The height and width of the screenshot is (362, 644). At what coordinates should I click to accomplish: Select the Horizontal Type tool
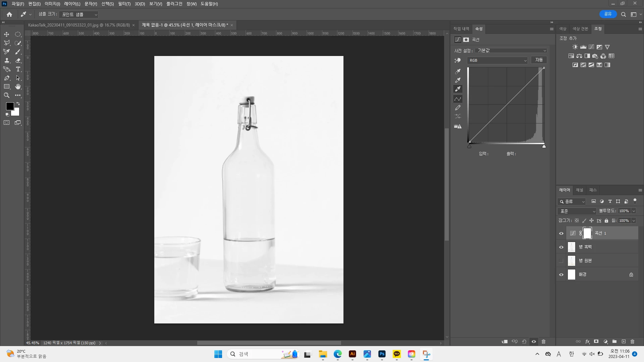coord(18,69)
